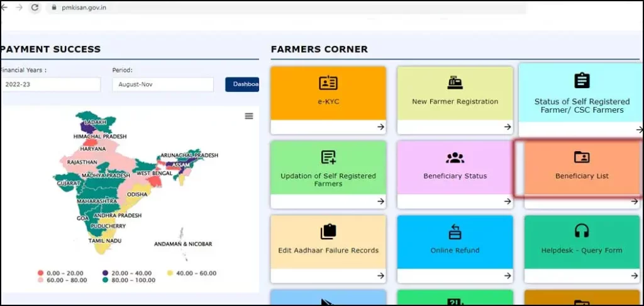Toggle the 0.00 - 20.00 legend color
Screen dimensions: 644x306
[x=40, y=273]
